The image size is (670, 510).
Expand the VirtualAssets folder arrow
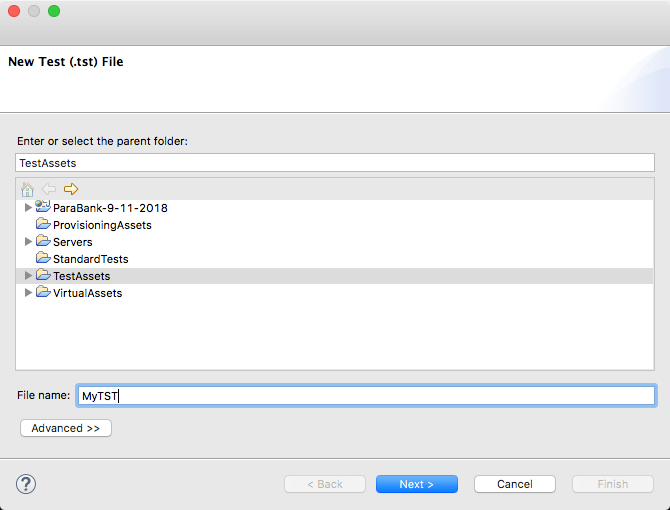tap(28, 293)
